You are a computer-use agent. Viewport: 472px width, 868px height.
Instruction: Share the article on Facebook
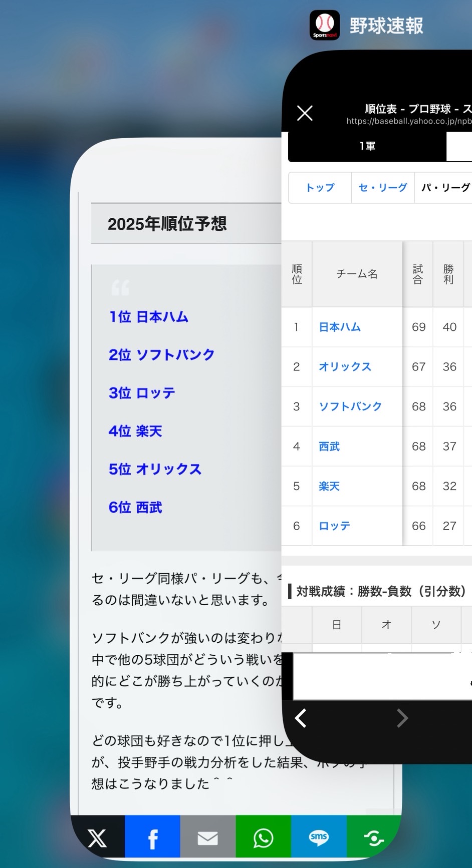tap(153, 838)
